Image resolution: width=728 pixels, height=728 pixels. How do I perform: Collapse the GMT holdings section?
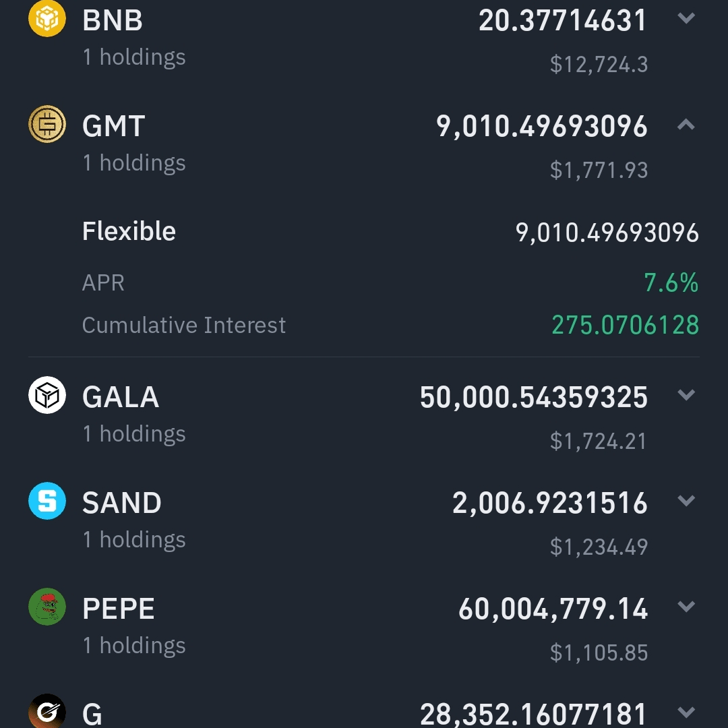[688, 124]
